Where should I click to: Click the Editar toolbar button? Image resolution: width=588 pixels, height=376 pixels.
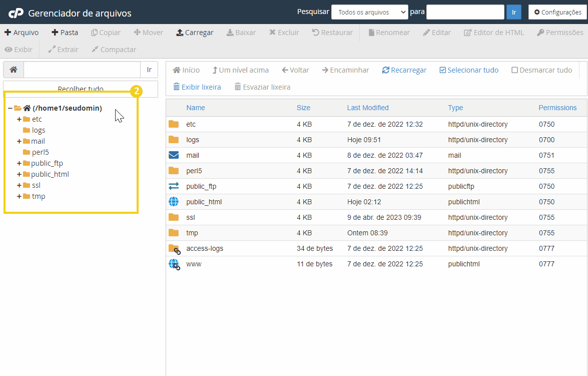point(437,33)
